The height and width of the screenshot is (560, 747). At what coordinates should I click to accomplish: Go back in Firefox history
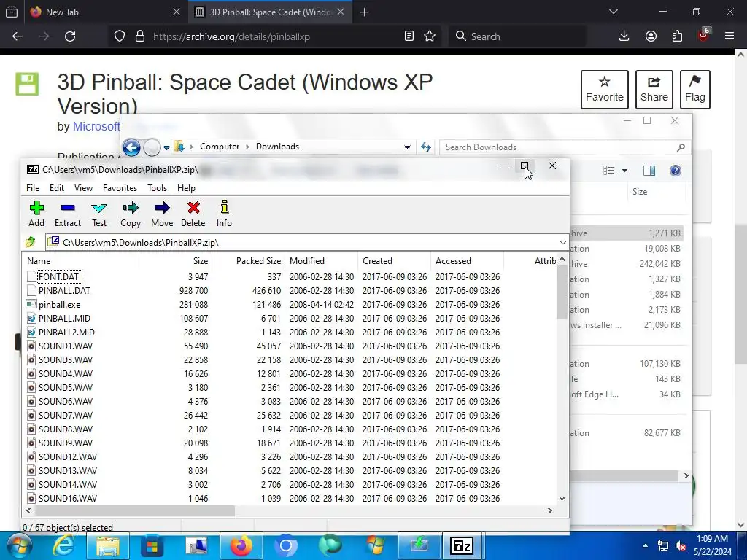pyautogui.click(x=18, y=36)
